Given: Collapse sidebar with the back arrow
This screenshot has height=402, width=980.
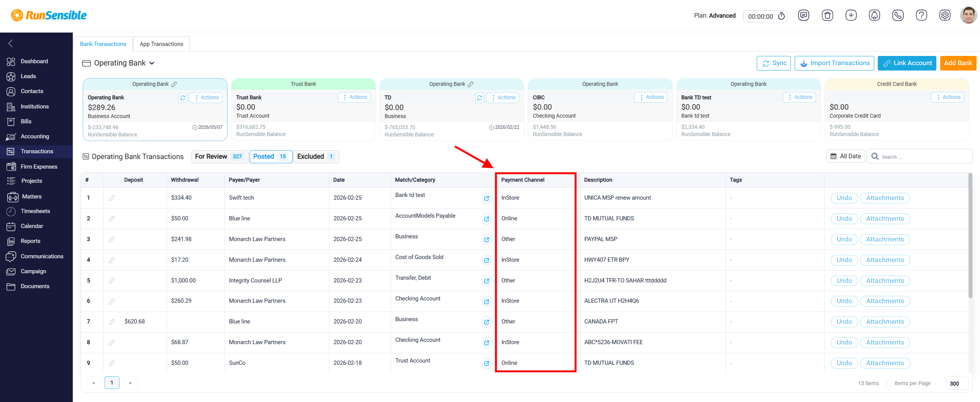Looking at the screenshot, I should [x=11, y=43].
